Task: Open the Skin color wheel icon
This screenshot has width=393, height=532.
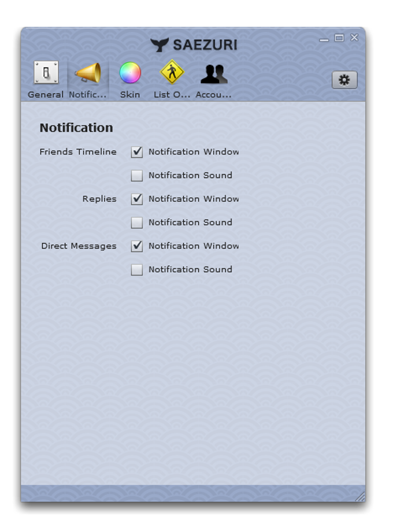Action: 130,73
